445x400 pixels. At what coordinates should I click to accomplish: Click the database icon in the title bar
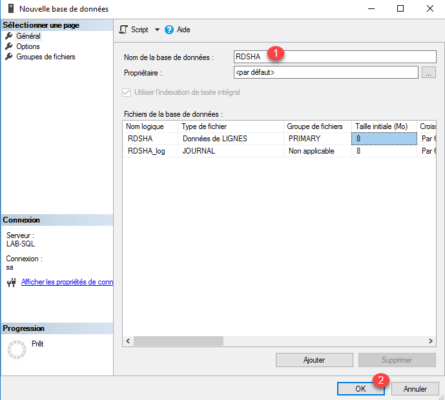11,9
